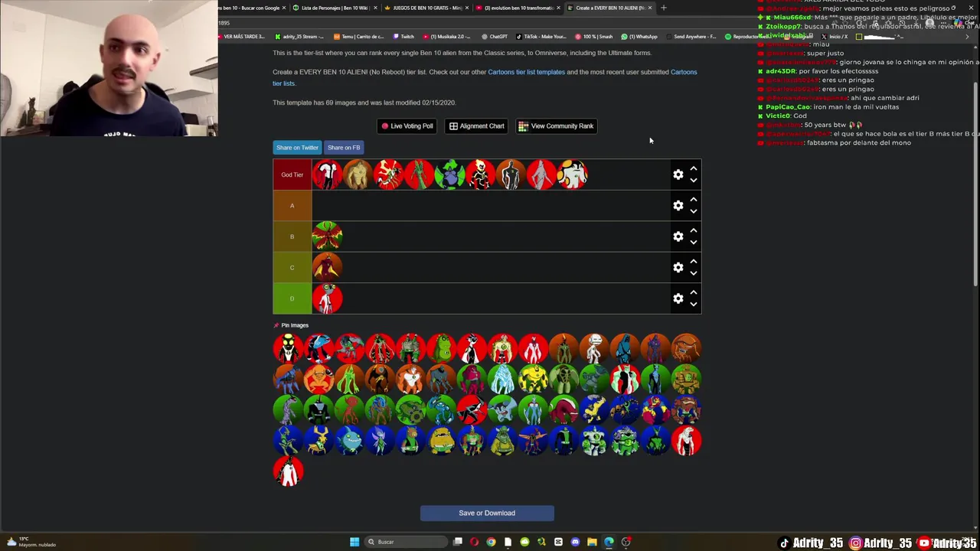Viewport: 980px width, 551px height.
Task: Switch to JUEGOS DE BEN 10 GRATIS tab
Action: pyautogui.click(x=426, y=8)
